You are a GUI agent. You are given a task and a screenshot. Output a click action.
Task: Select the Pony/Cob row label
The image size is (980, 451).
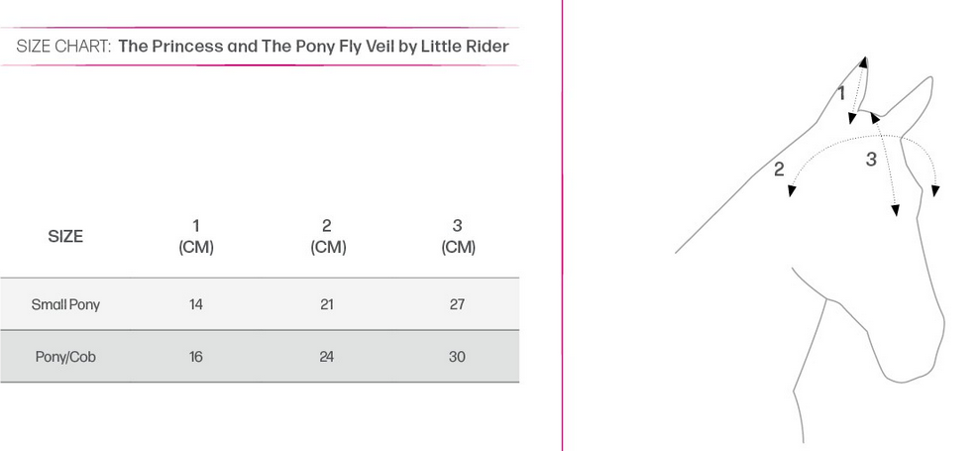click(x=65, y=357)
